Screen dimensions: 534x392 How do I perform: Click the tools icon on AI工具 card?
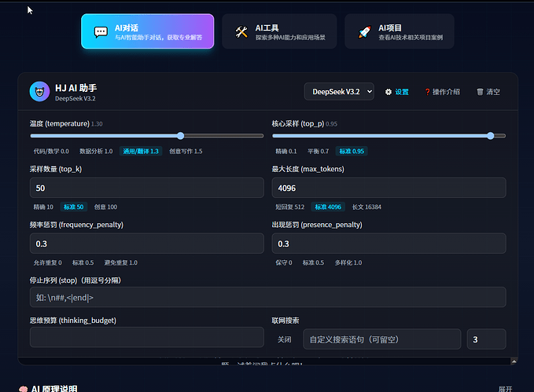241,32
